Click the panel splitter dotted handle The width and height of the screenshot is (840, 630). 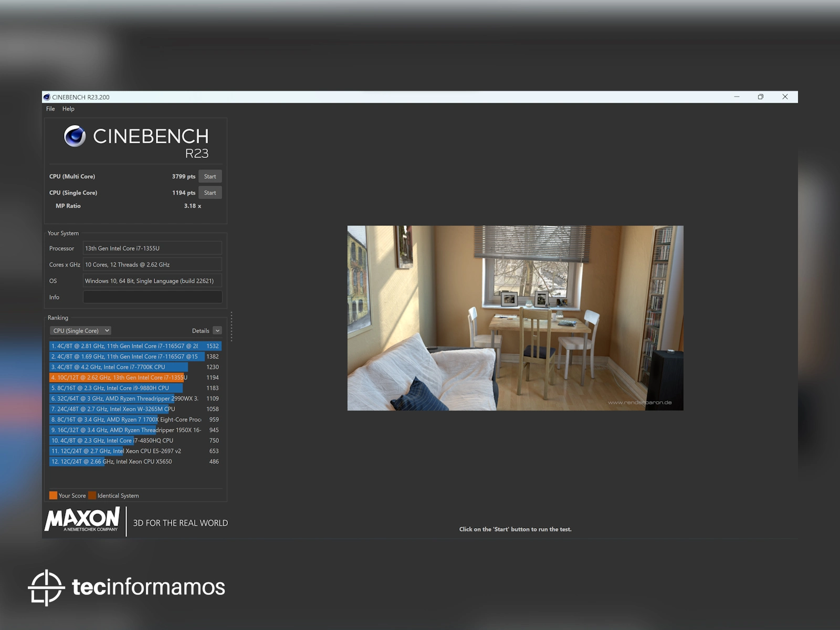coord(231,327)
